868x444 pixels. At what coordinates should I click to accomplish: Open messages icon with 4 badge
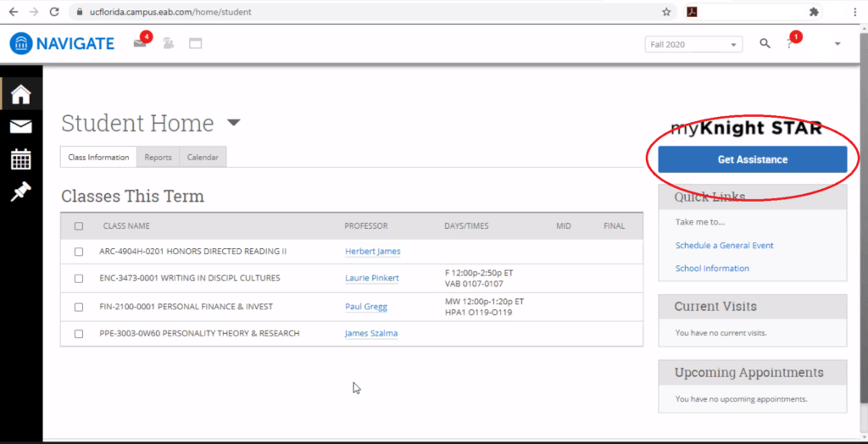[x=140, y=43]
